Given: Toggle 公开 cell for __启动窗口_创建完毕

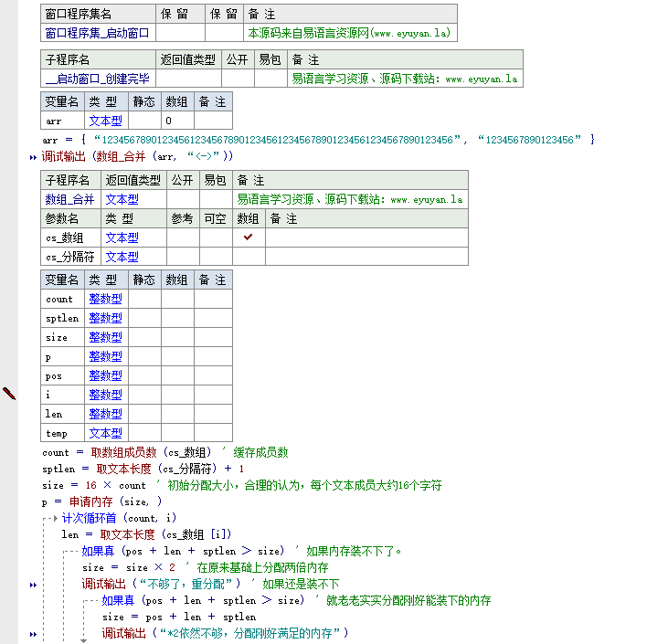Looking at the screenshot, I should pyautogui.click(x=238, y=79).
